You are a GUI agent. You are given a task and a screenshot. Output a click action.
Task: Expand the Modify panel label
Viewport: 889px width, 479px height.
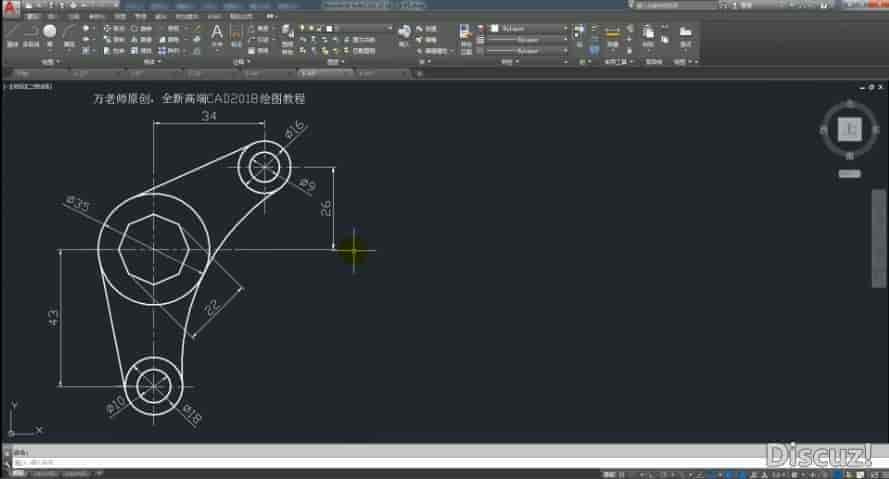pos(151,61)
